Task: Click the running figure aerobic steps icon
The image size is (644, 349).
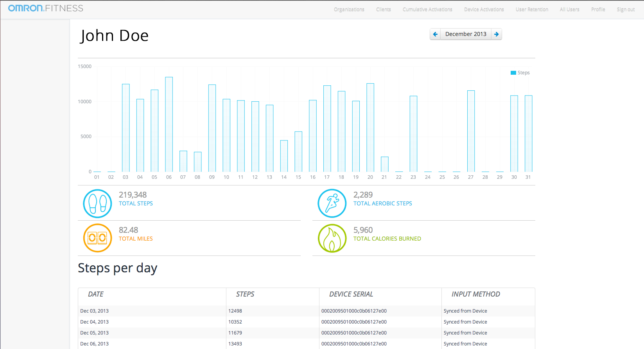Action: (x=332, y=203)
